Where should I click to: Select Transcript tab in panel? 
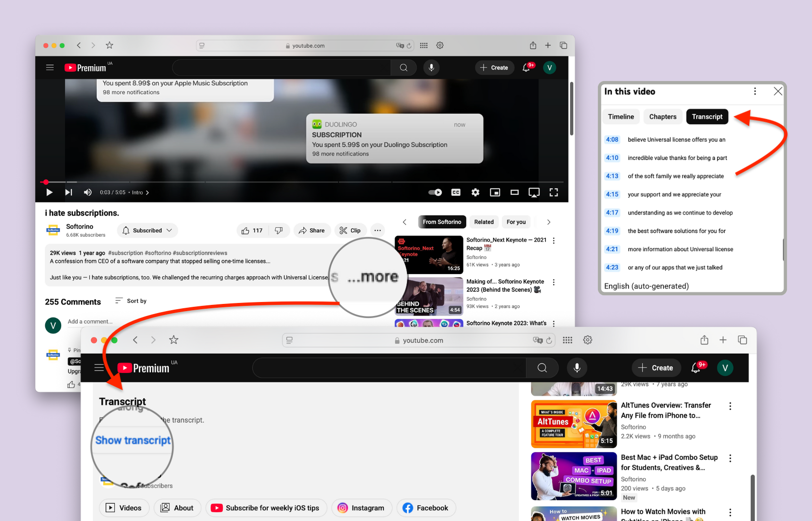707,117
